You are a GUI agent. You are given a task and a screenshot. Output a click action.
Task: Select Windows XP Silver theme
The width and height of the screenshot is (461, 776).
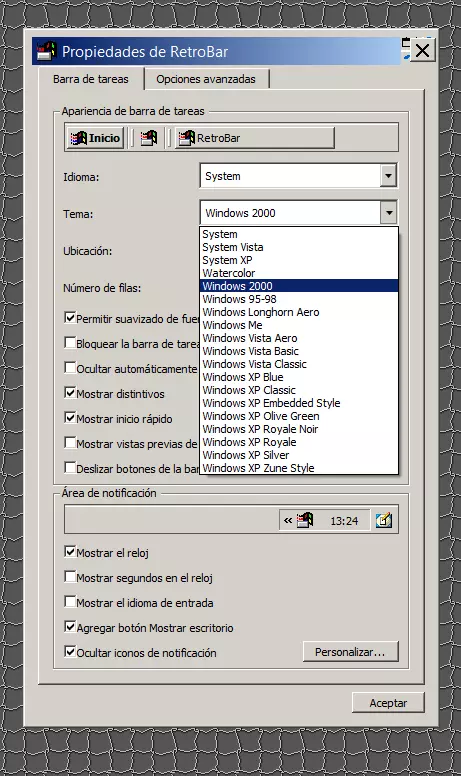[x=299, y=455]
